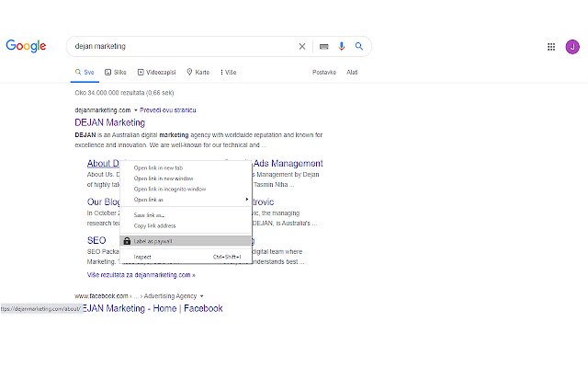588x368 pixels.
Task: Clear the search box with X icon
Action: tap(302, 47)
